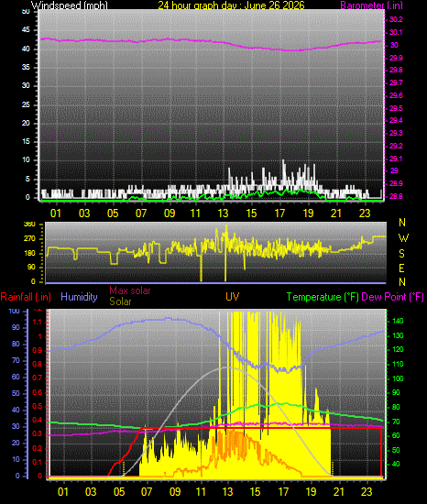Click the 'S' compass direction label
Image resolution: width=427 pixels, height=504 pixels.
(401, 254)
